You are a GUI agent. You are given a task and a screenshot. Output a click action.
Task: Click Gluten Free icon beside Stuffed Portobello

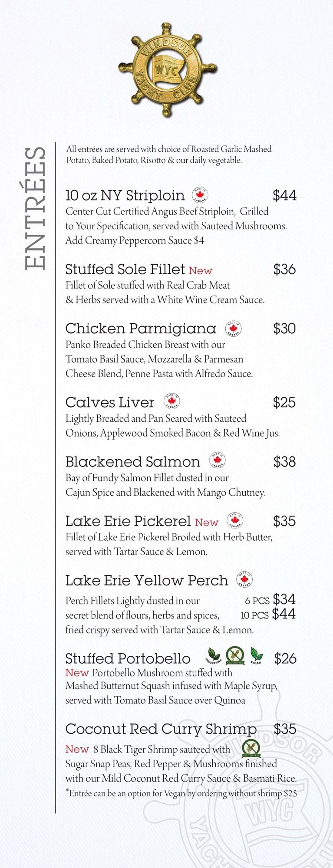click(235, 656)
